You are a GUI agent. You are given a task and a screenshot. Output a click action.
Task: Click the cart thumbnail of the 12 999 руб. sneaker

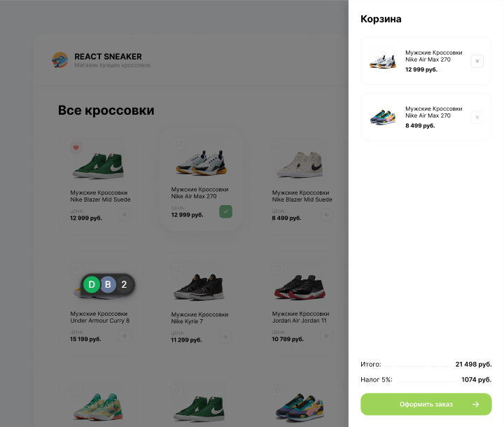[382, 61]
